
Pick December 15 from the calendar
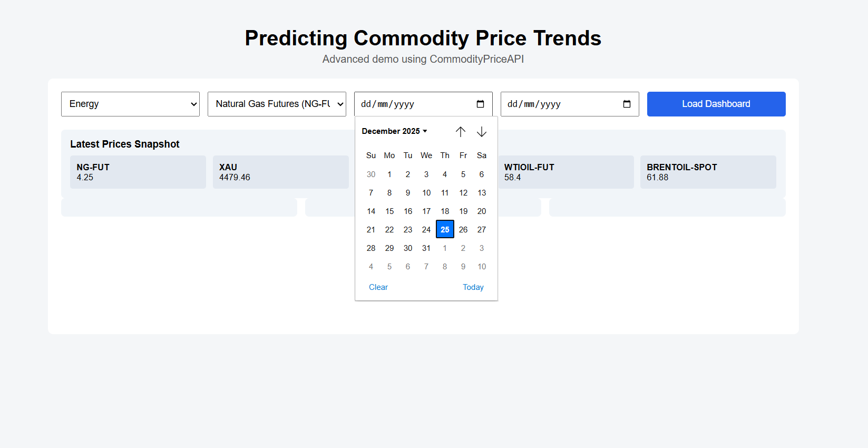(389, 211)
